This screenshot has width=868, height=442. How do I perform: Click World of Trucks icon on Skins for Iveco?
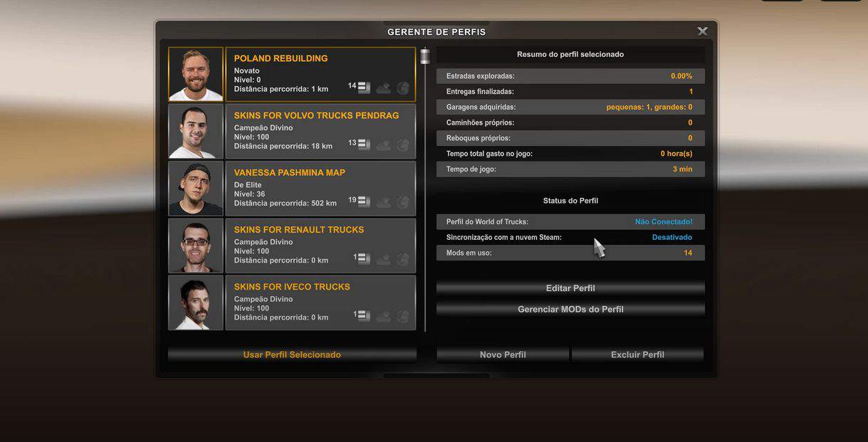pyautogui.click(x=403, y=316)
